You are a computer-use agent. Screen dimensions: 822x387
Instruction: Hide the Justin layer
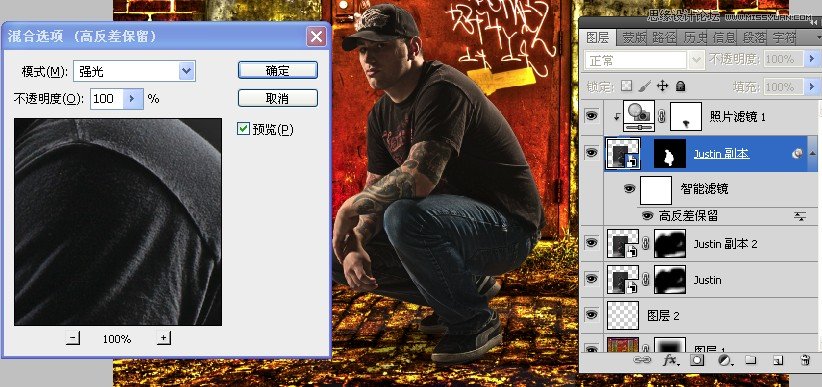[592, 280]
